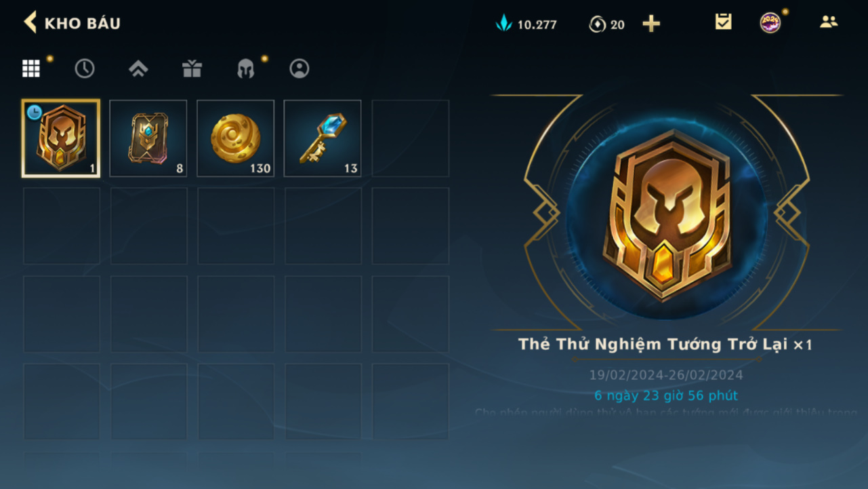Select the helmet champions filter tab
The width and height of the screenshot is (868, 489).
[x=245, y=69]
